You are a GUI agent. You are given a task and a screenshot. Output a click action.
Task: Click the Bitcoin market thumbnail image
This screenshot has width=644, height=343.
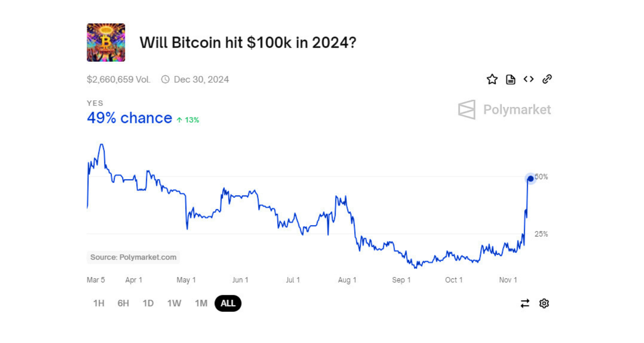[106, 42]
